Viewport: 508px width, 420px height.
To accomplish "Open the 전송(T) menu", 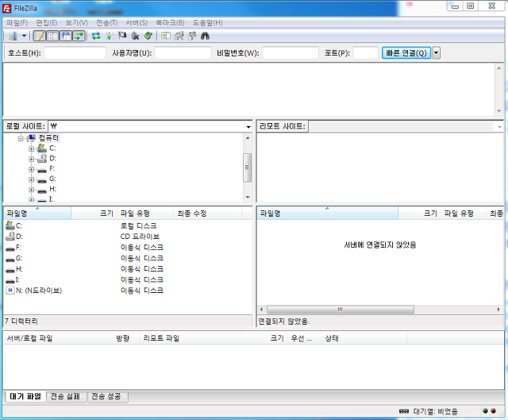I will point(106,23).
